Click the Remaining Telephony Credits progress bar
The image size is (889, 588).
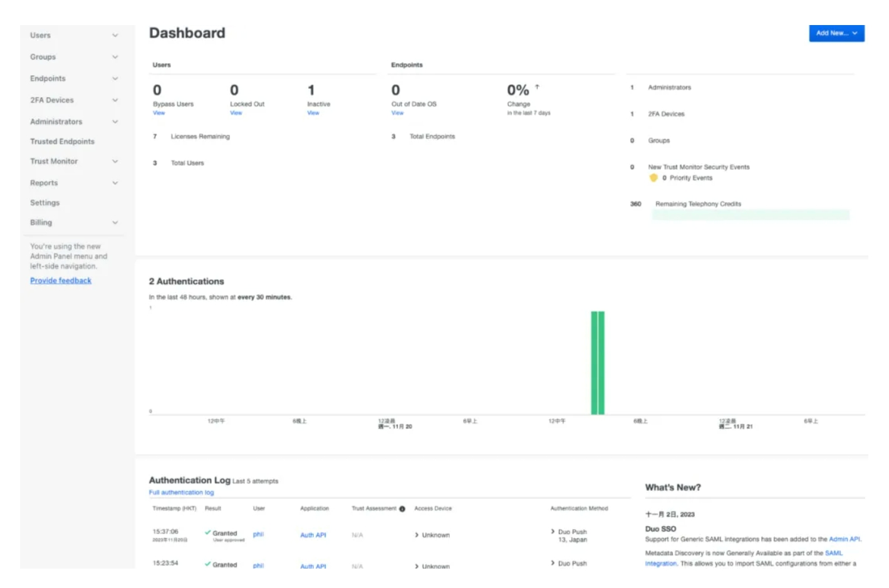pyautogui.click(x=750, y=215)
